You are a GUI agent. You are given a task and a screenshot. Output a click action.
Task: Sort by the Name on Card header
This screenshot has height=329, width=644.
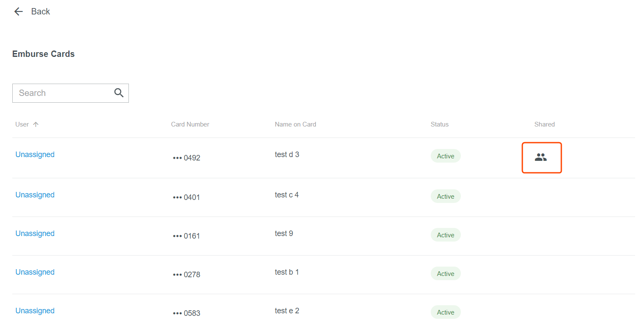pyautogui.click(x=295, y=124)
